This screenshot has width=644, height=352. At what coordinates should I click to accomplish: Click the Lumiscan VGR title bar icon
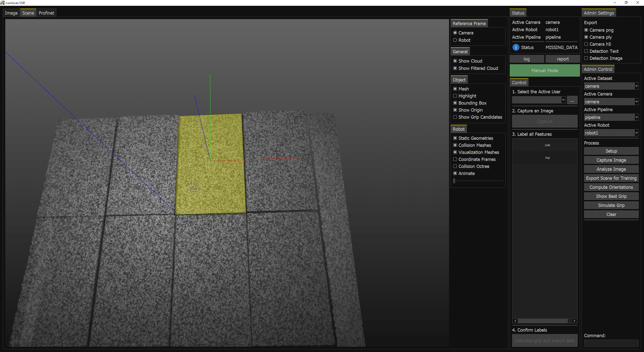3,3
